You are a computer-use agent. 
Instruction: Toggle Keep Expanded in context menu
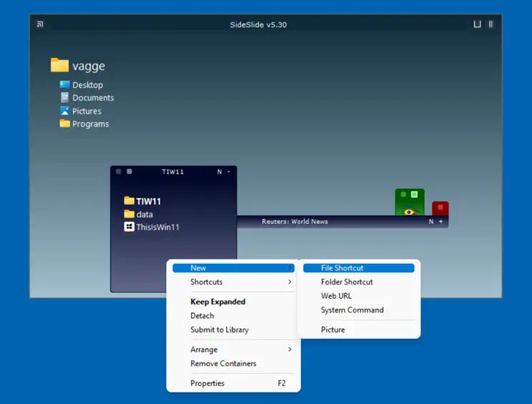pyautogui.click(x=233, y=302)
